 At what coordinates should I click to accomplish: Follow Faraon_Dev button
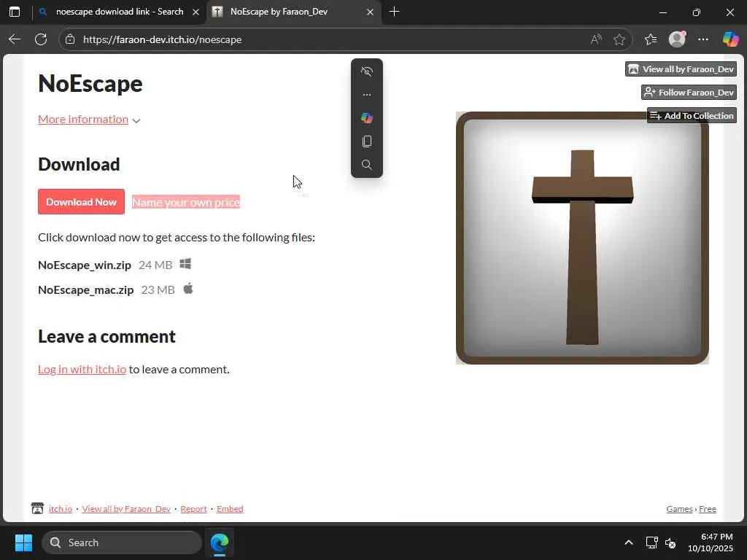[x=689, y=93]
